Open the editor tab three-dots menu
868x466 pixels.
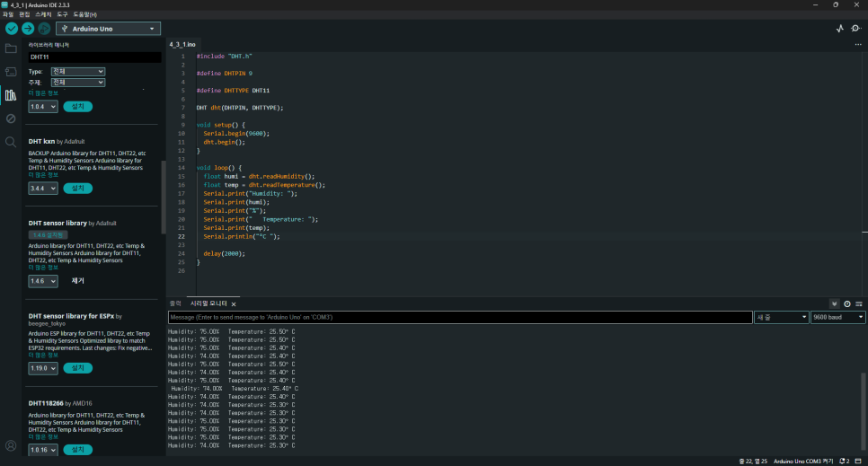coord(858,44)
